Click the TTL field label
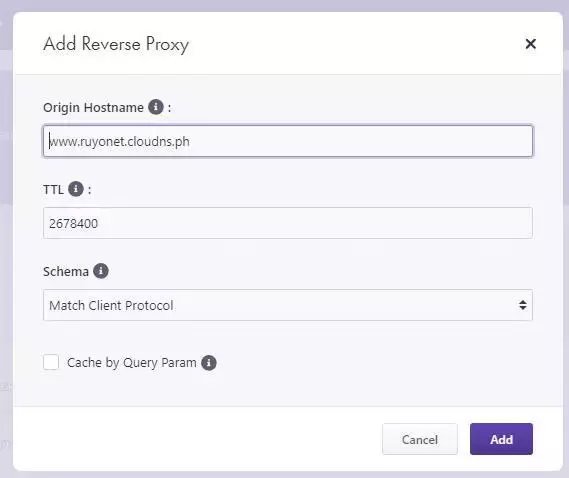Image resolution: width=569 pixels, height=478 pixels. 53,189
